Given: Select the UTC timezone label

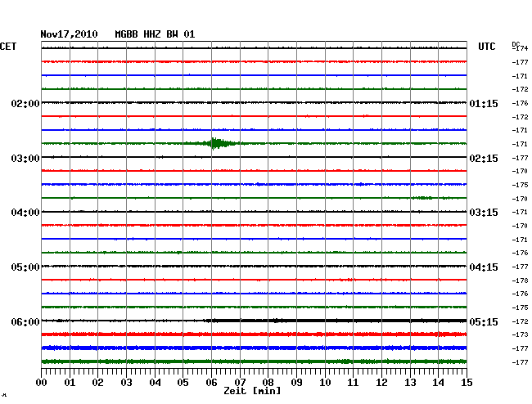Looking at the screenshot, I should [486, 47].
